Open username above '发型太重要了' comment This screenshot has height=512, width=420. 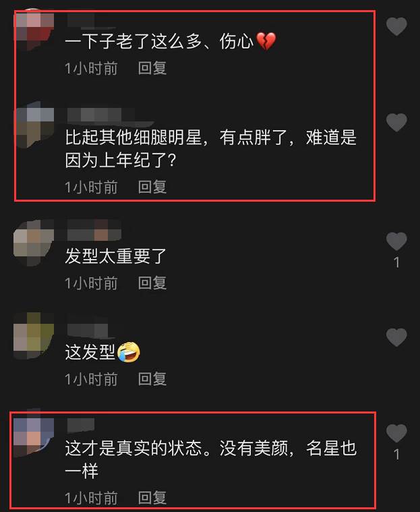(94, 230)
